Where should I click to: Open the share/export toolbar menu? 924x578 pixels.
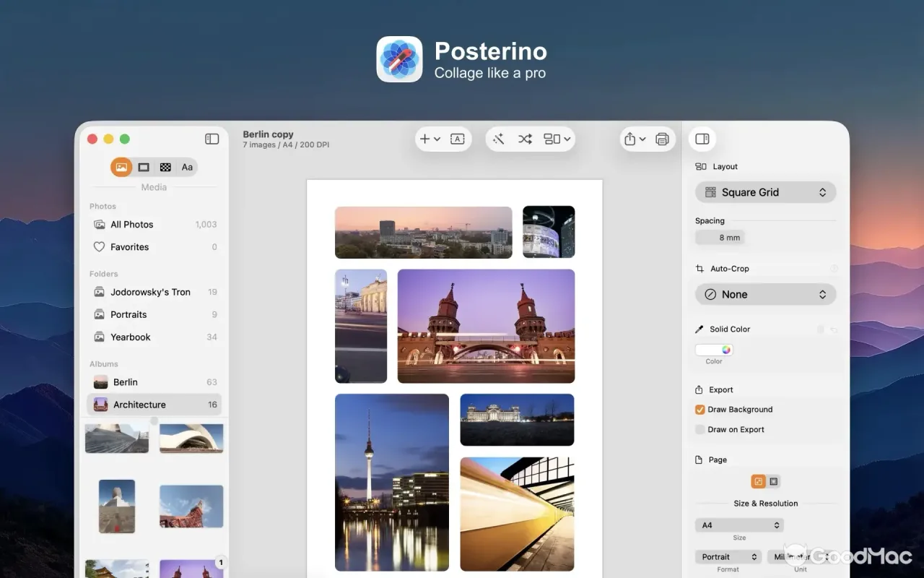(x=635, y=139)
